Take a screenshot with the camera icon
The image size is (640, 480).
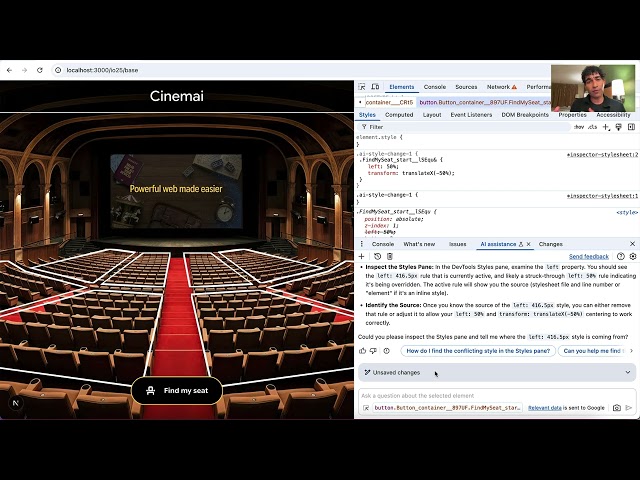pos(616,408)
